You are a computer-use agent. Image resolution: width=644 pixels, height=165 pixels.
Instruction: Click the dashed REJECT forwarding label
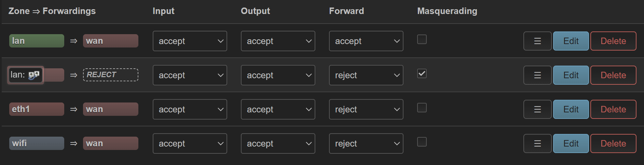coord(111,75)
